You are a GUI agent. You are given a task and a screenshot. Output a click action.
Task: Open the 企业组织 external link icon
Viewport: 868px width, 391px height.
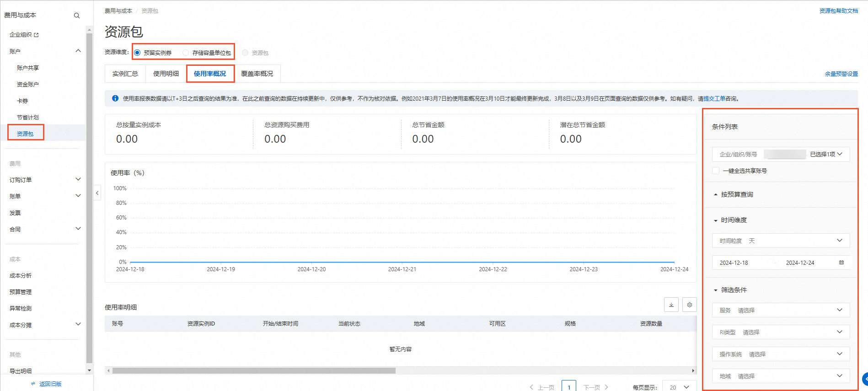pyautogui.click(x=37, y=35)
